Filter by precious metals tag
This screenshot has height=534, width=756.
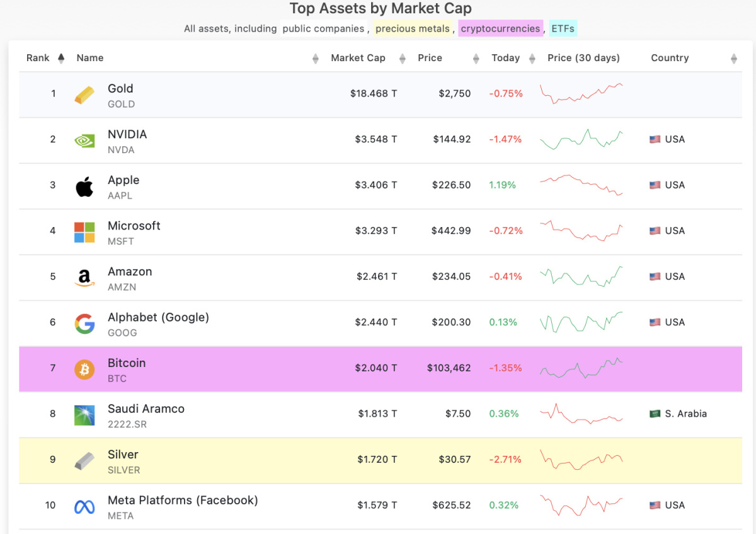pyautogui.click(x=413, y=28)
